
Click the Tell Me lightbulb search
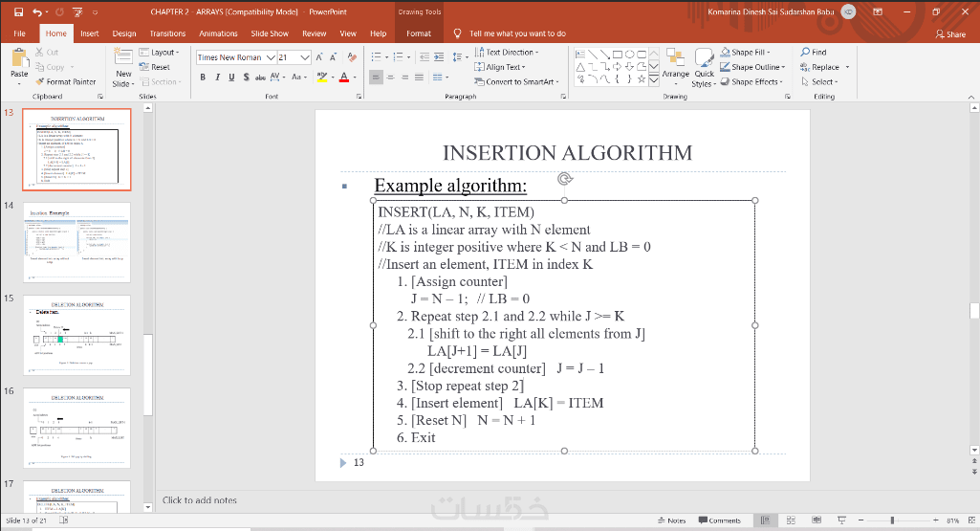pyautogui.click(x=458, y=33)
